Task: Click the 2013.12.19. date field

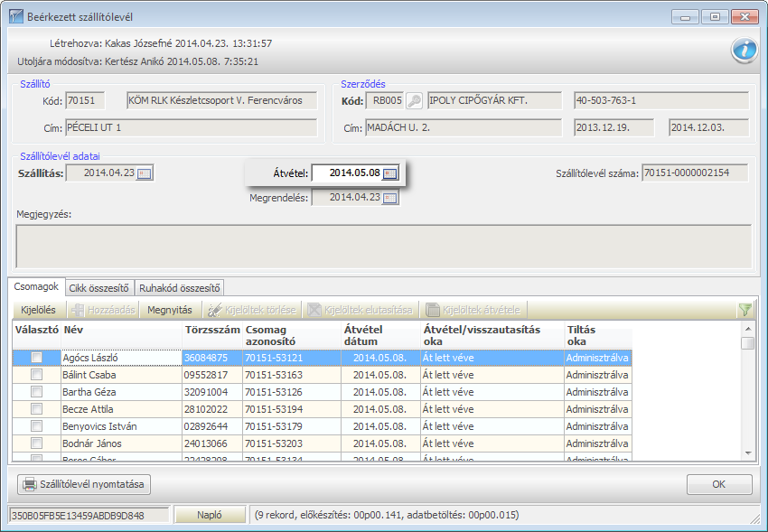Action: (613, 127)
